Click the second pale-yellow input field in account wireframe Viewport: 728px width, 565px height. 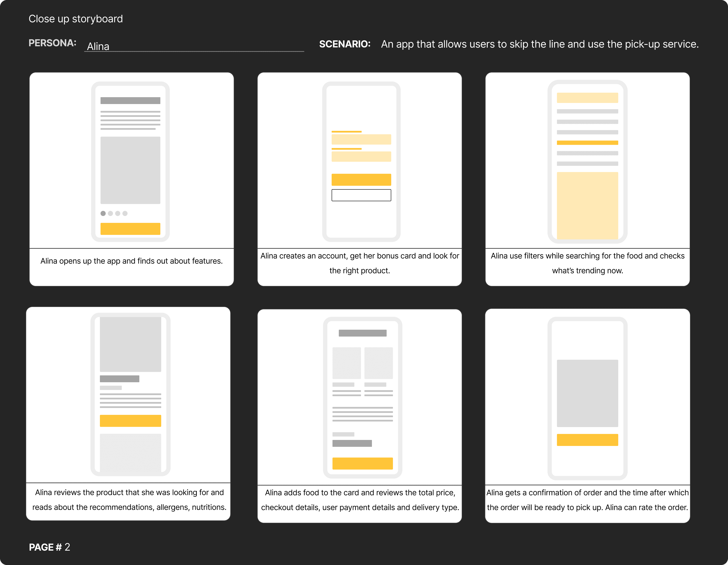361,156
